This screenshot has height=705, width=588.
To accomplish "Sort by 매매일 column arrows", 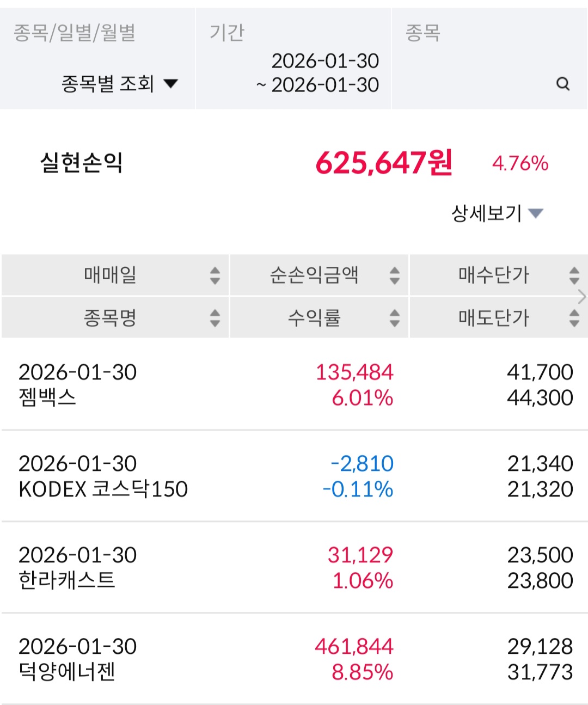I will pos(215,275).
